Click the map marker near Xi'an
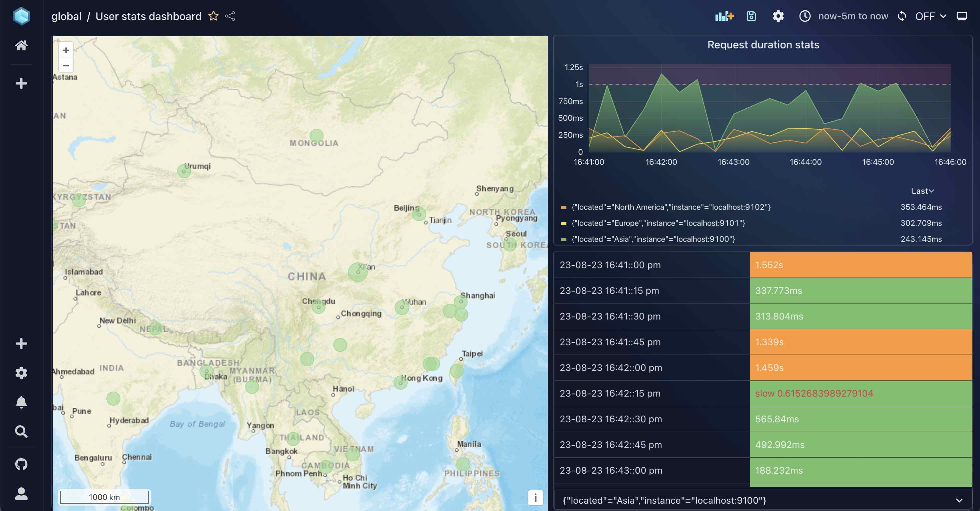The height and width of the screenshot is (511, 980). 358,272
